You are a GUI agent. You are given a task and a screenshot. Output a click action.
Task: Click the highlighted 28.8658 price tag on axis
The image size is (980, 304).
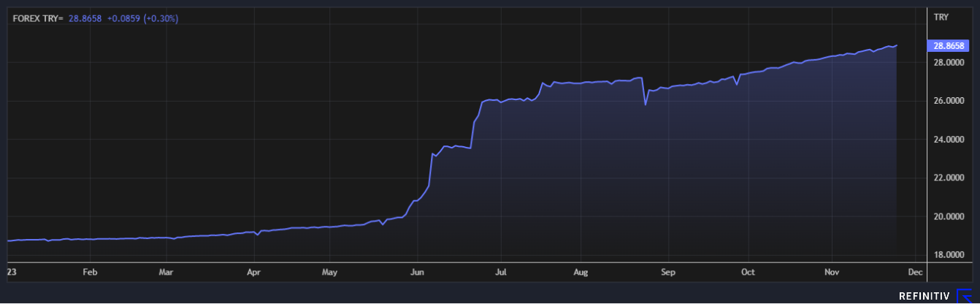(947, 45)
